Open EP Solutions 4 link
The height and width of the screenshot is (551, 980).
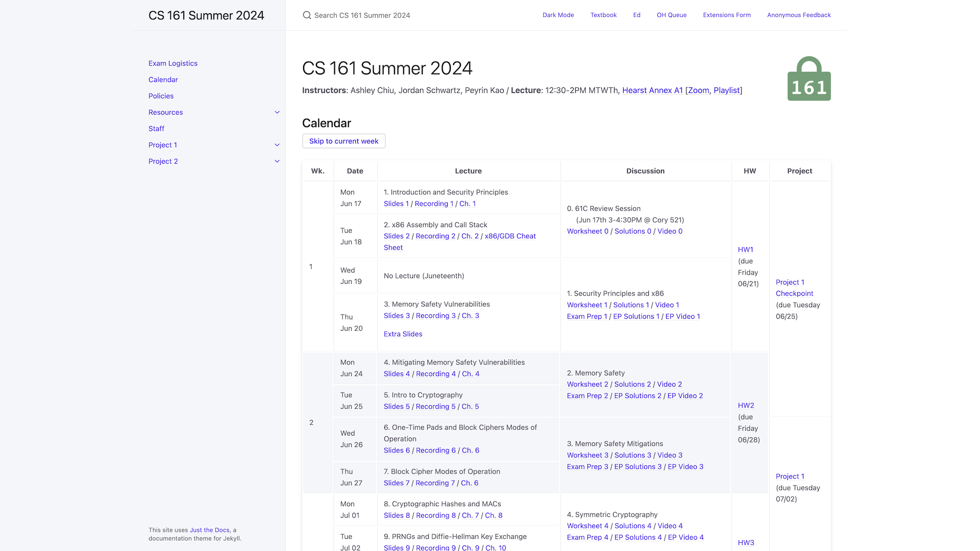click(638, 537)
